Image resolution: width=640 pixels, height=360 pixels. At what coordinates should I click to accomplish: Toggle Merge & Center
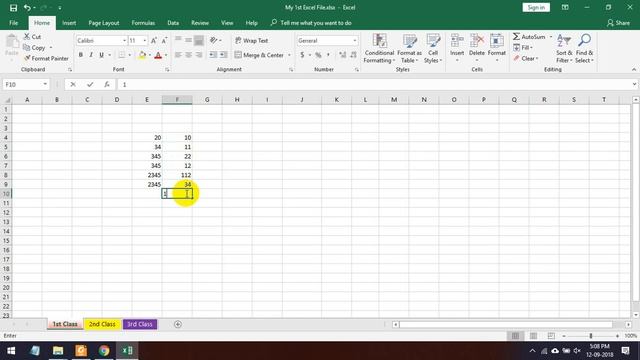(259, 55)
